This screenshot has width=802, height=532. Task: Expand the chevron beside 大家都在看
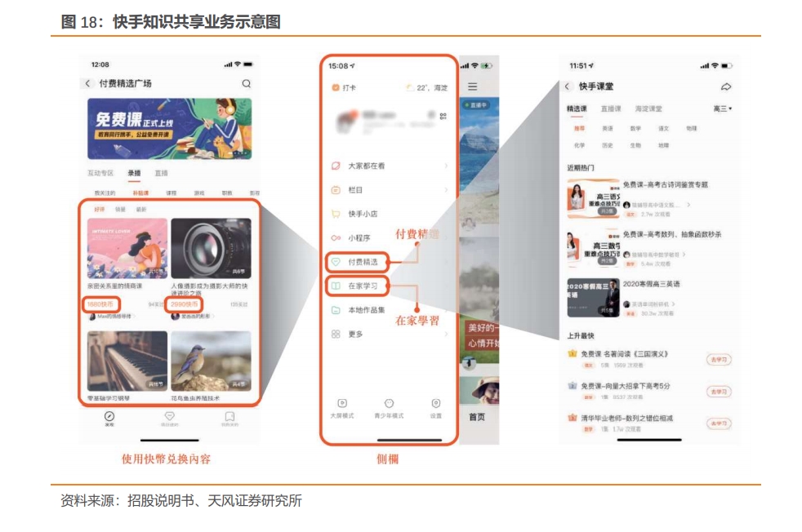[446, 166]
